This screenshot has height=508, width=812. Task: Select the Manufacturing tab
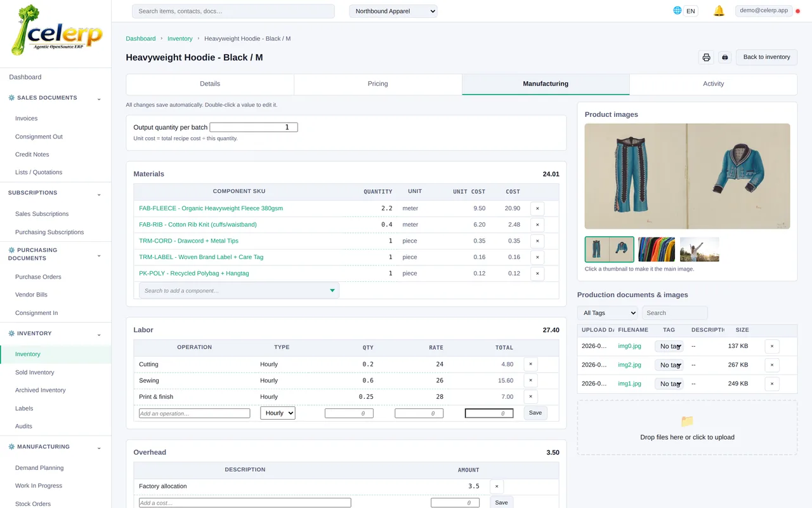(546, 84)
